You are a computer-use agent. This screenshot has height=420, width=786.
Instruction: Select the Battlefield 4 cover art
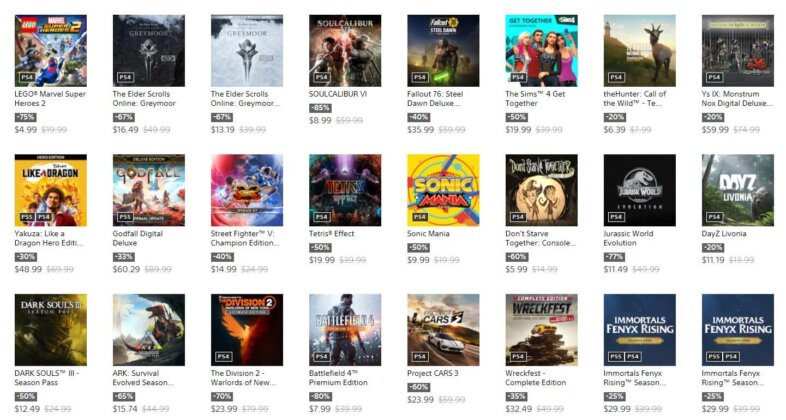(345, 330)
